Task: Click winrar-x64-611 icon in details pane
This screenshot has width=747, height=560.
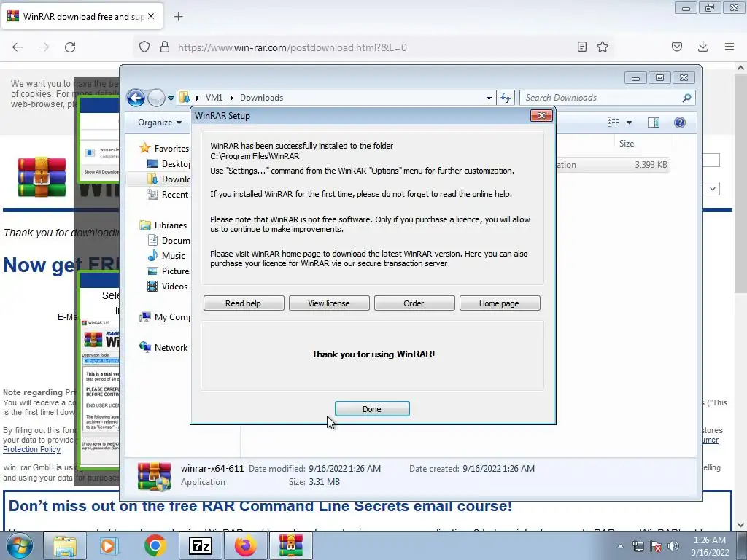Action: click(154, 476)
